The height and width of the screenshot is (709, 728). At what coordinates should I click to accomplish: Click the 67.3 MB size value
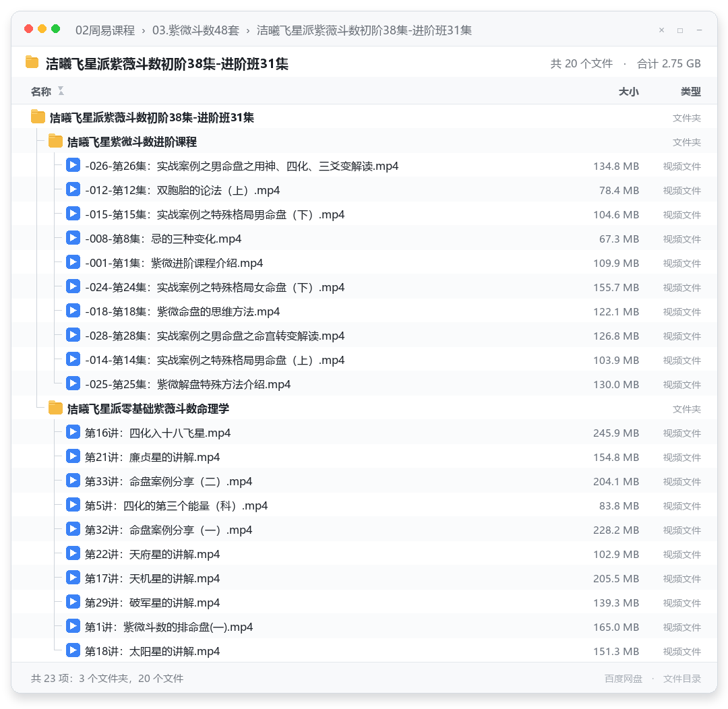click(619, 239)
